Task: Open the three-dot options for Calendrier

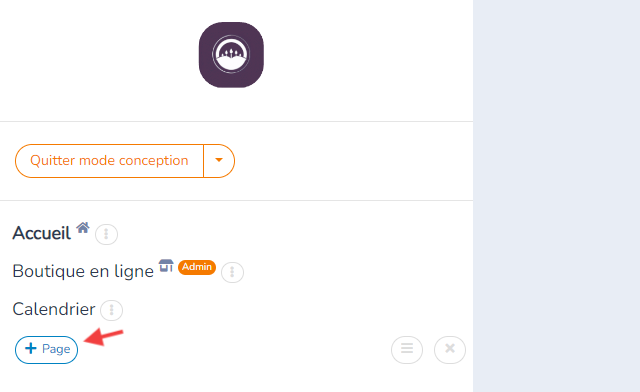Action: (111, 310)
